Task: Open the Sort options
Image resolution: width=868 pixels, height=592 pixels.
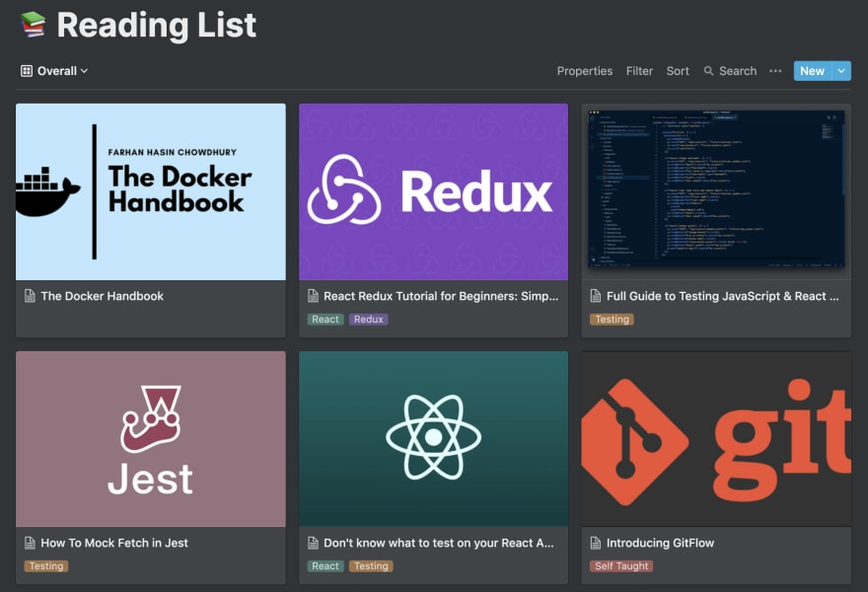Action: (678, 71)
